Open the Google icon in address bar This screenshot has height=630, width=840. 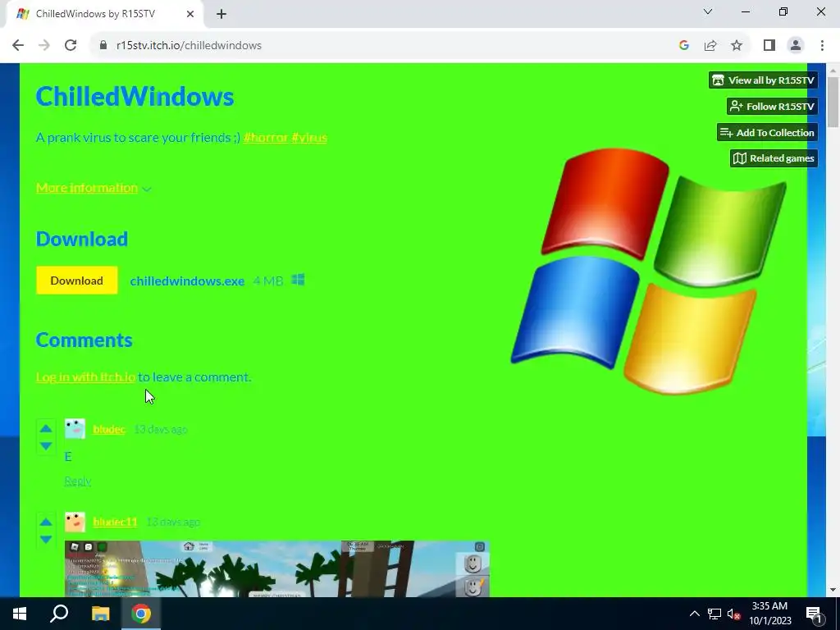683,46
